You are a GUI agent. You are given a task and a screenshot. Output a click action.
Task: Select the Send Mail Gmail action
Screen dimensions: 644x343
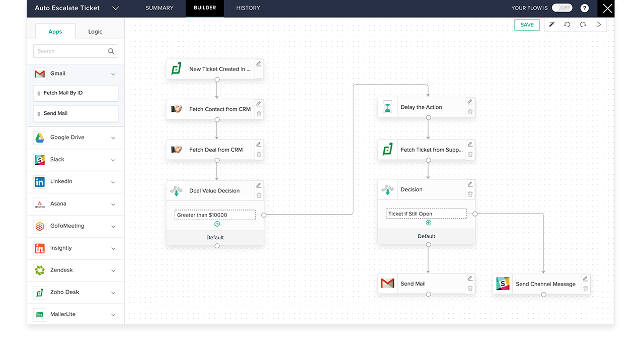tap(75, 113)
